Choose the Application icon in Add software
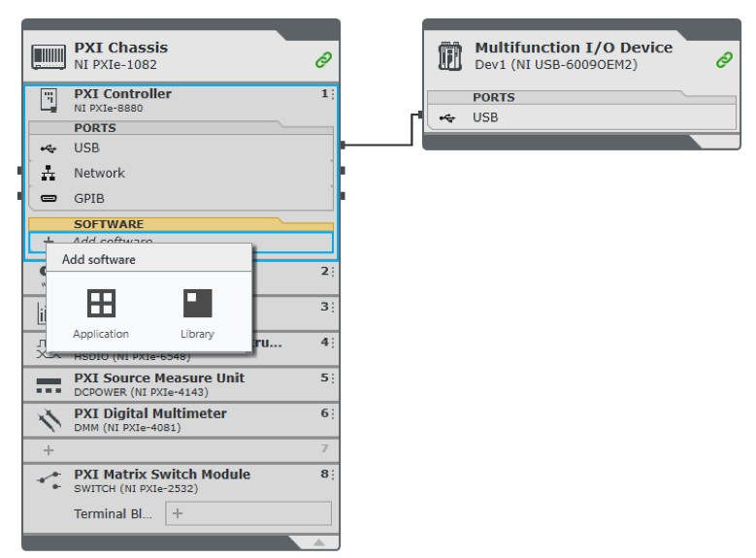756x558 pixels. [101, 303]
